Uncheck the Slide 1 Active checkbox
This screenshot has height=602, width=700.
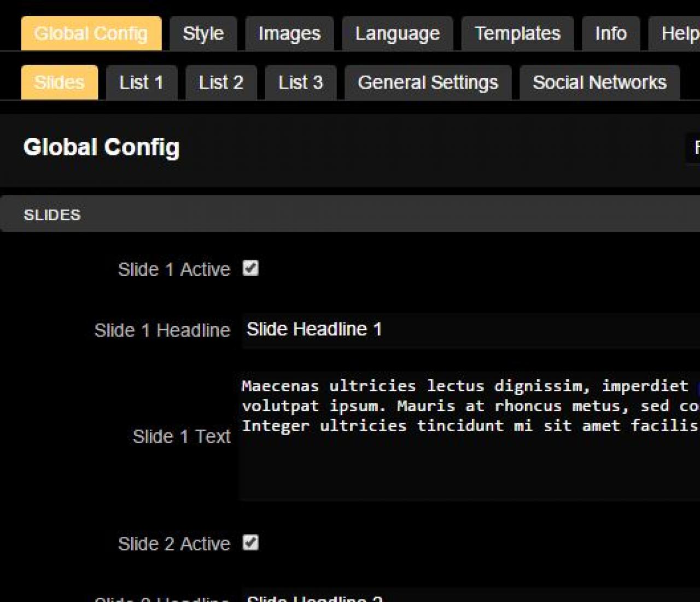250,268
